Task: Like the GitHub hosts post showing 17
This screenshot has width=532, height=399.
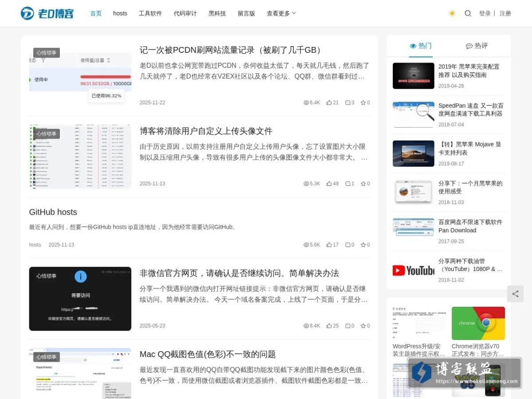Action: click(x=329, y=245)
